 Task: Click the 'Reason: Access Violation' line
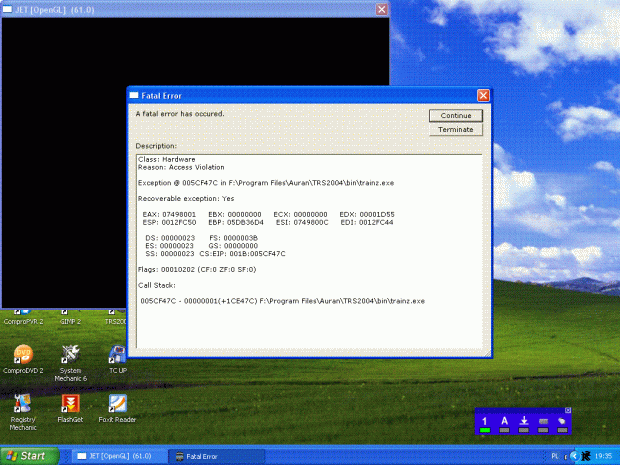coord(181,167)
